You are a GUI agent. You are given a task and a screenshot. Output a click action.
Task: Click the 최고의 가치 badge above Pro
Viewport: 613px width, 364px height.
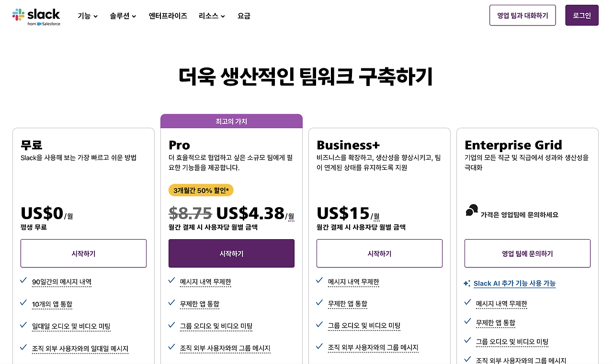tap(231, 121)
